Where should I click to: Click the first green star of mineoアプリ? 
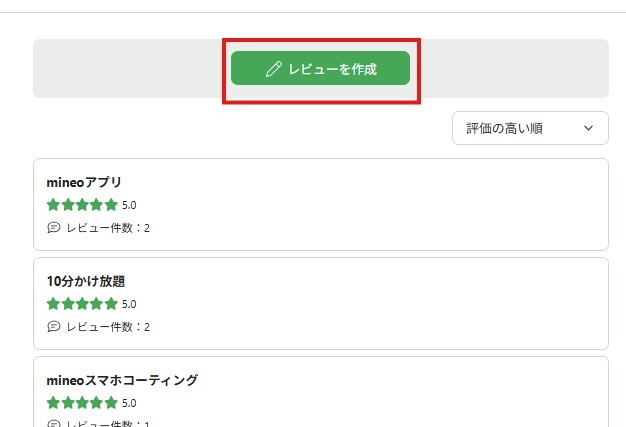click(53, 205)
